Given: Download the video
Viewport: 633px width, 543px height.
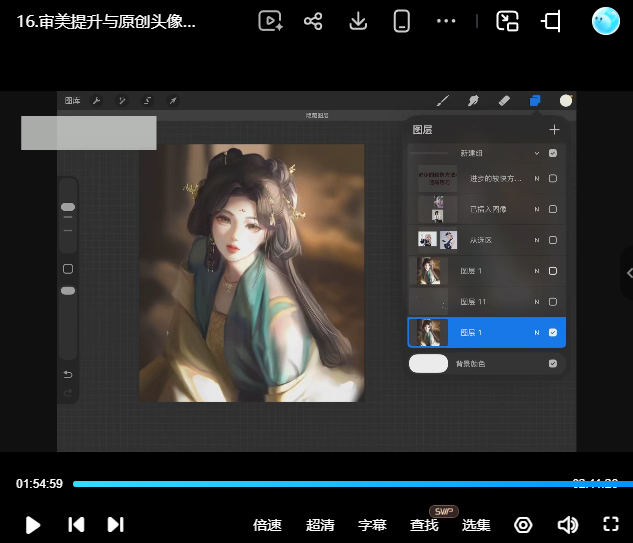Looking at the screenshot, I should click(358, 21).
